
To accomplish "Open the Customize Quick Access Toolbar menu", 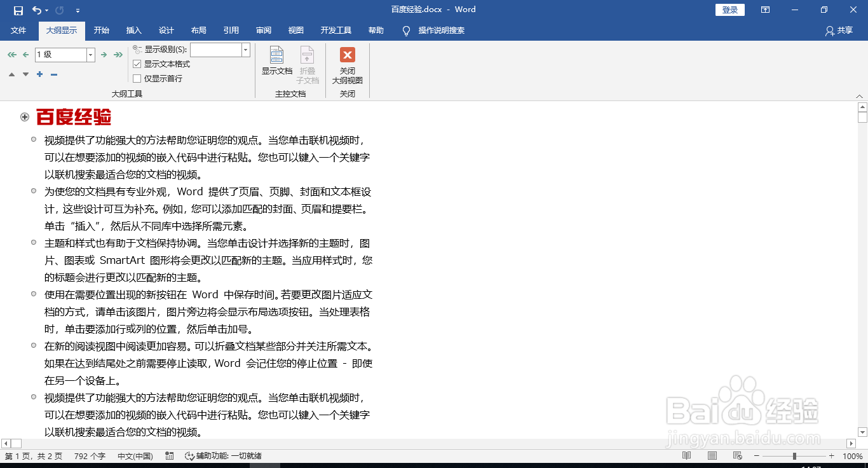I will point(78,10).
